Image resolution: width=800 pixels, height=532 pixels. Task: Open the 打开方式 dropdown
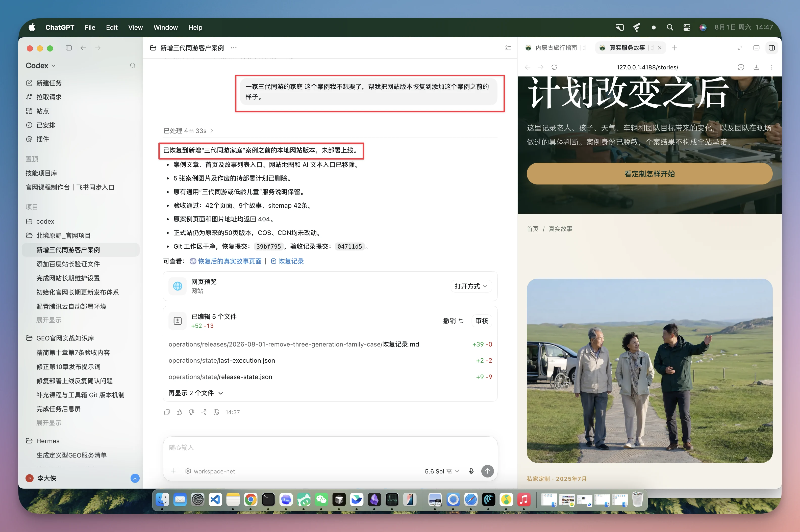[471, 286]
